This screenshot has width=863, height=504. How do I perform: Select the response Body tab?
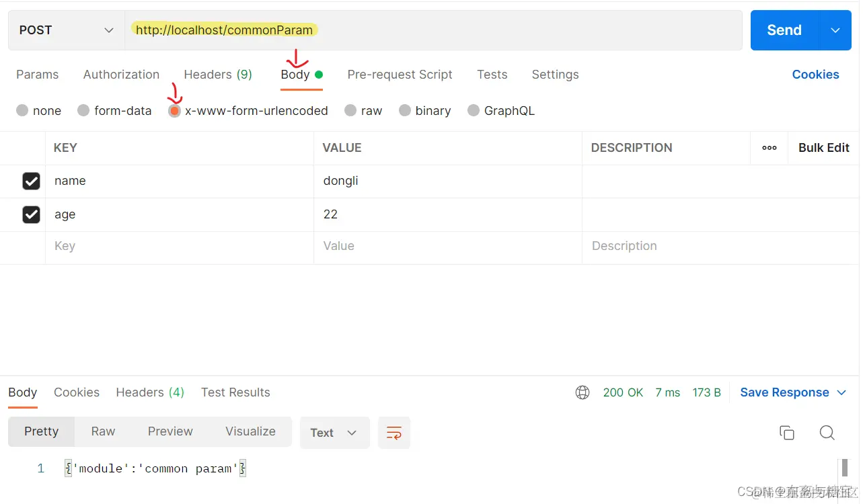tap(22, 392)
